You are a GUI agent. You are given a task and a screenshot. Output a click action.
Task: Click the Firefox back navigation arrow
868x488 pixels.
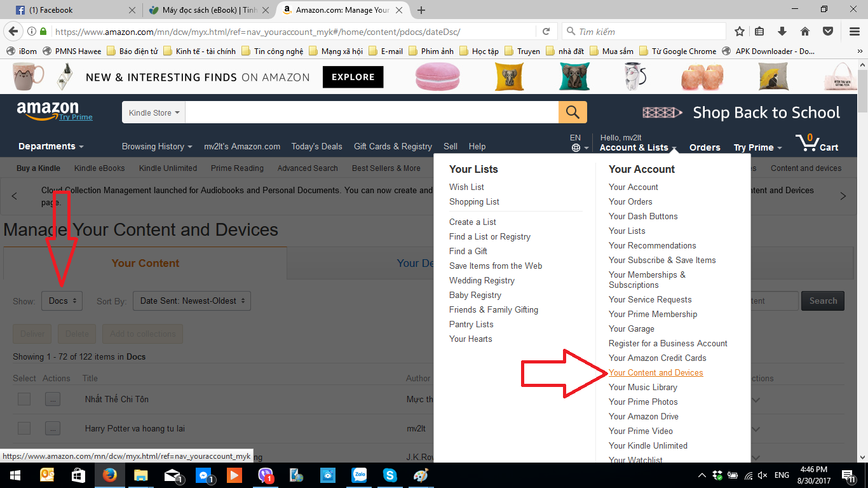(13, 31)
